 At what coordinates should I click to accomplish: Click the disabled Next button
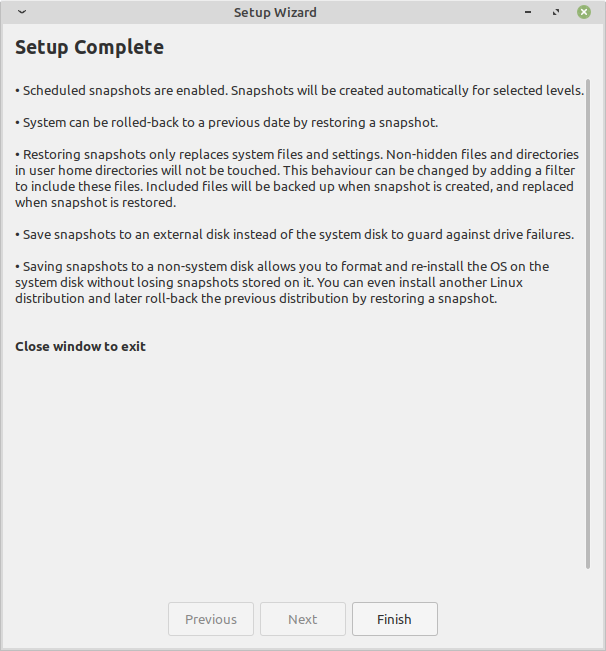click(x=303, y=619)
